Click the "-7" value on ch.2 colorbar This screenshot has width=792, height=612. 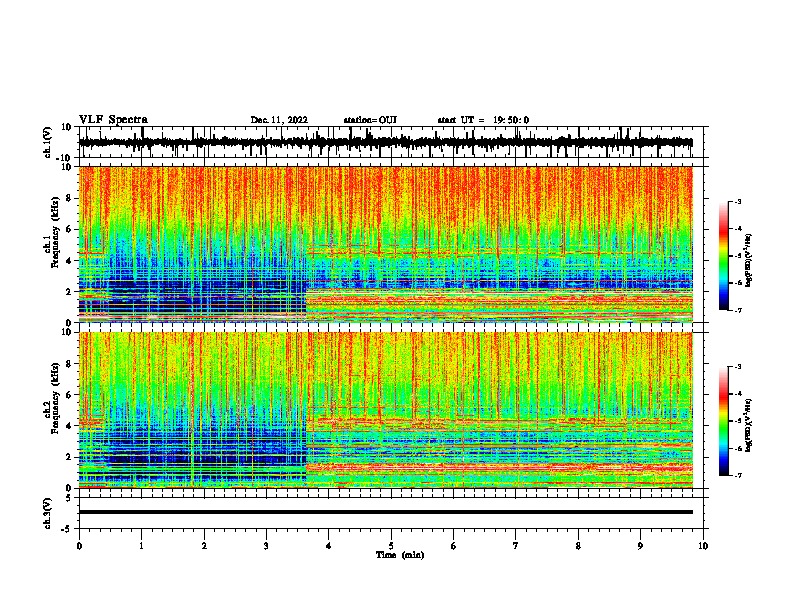pos(738,475)
